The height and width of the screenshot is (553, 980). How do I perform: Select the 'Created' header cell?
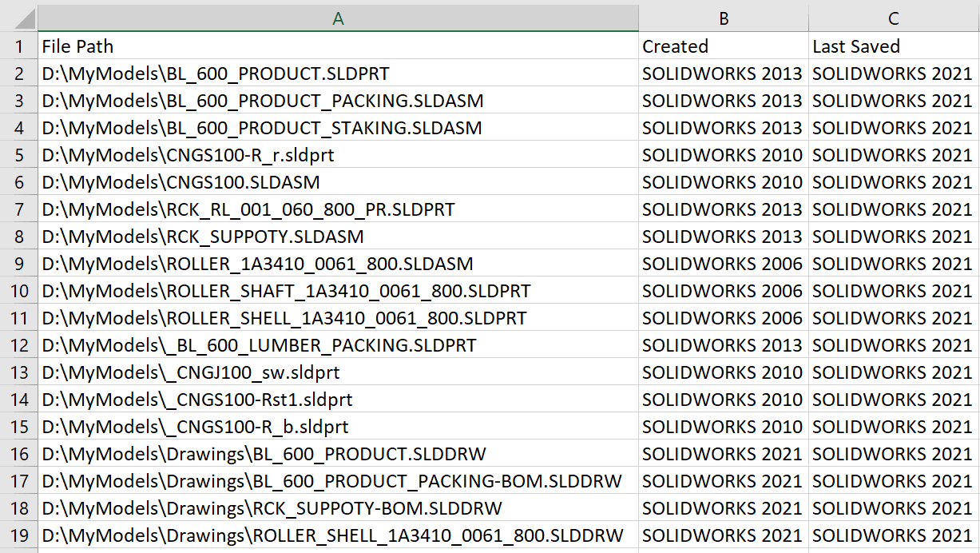724,46
